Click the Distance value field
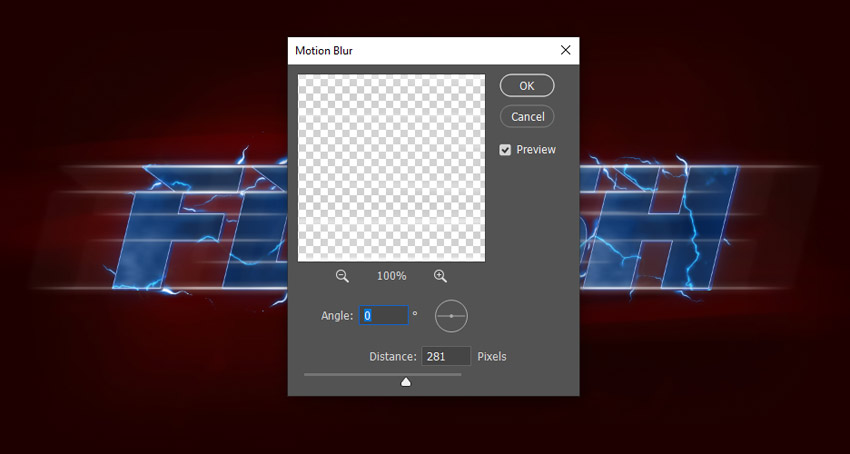 click(x=446, y=356)
